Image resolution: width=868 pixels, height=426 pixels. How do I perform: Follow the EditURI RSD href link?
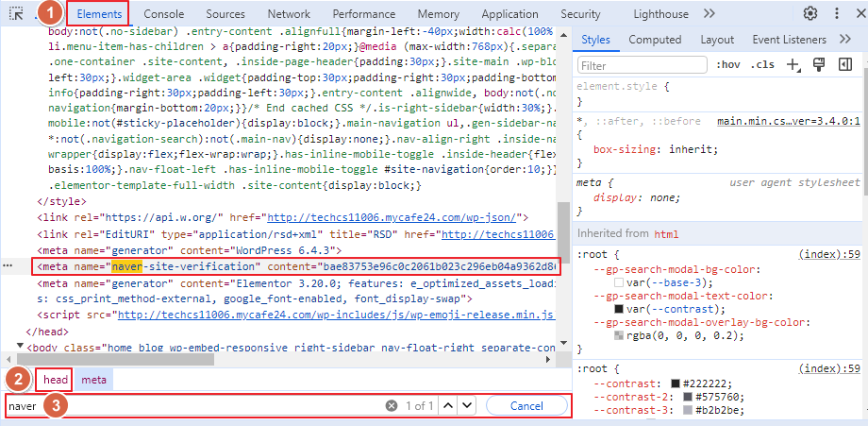point(498,234)
